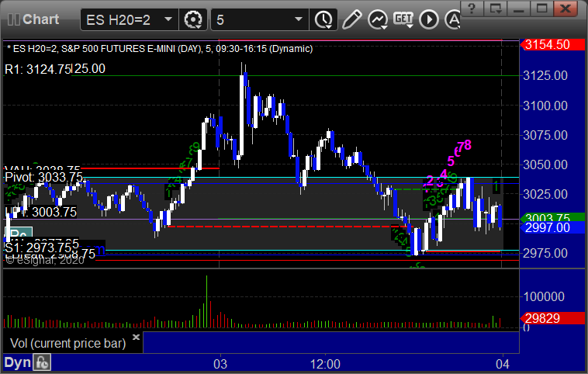Click the Chart window title

[x=40, y=19]
